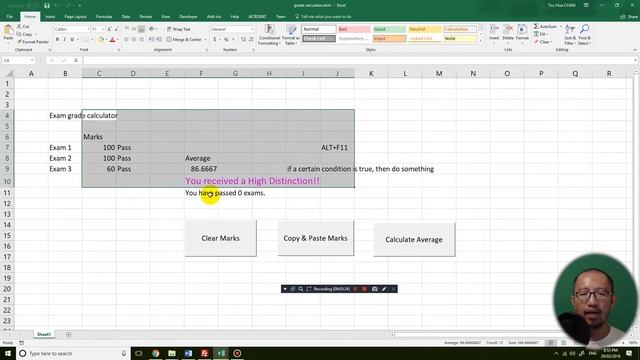Select the Good cell style
Viewport: 640px width, 360px height.
(389, 29)
